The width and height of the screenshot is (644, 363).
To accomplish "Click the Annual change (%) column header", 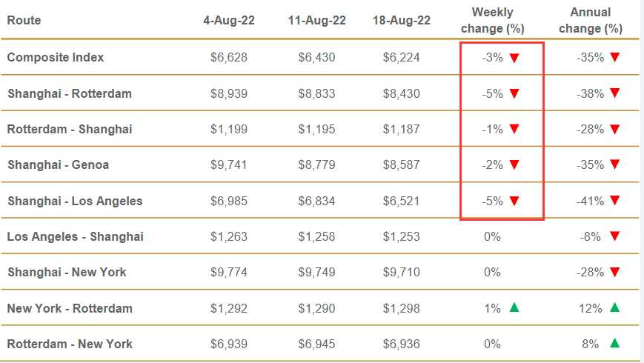I will (x=591, y=21).
